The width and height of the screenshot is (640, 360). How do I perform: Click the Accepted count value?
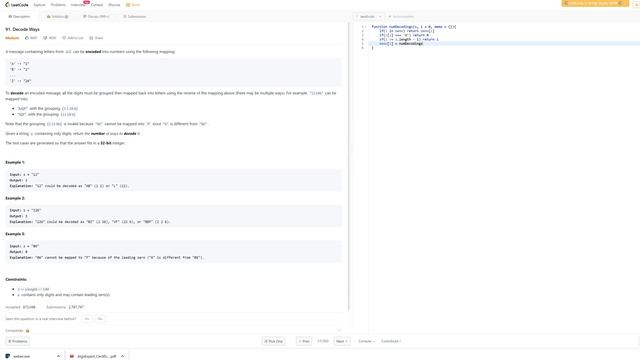coord(29,307)
